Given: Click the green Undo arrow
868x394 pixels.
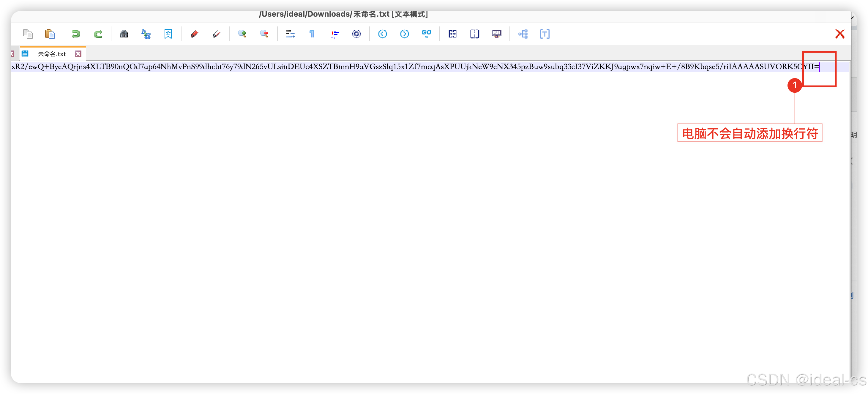Looking at the screenshot, I should click(x=76, y=34).
